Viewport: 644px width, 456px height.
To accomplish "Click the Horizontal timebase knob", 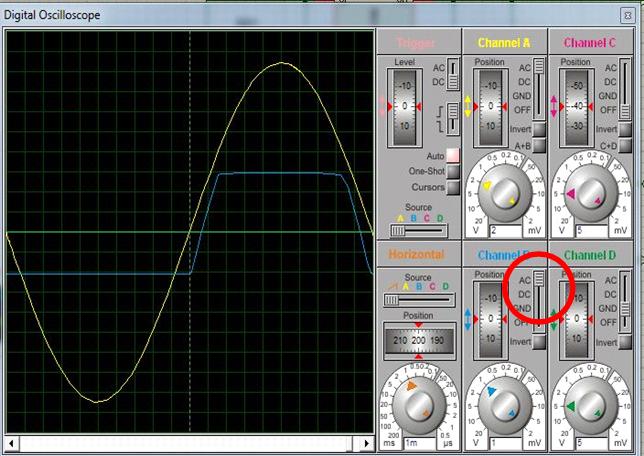I will pyautogui.click(x=419, y=405).
